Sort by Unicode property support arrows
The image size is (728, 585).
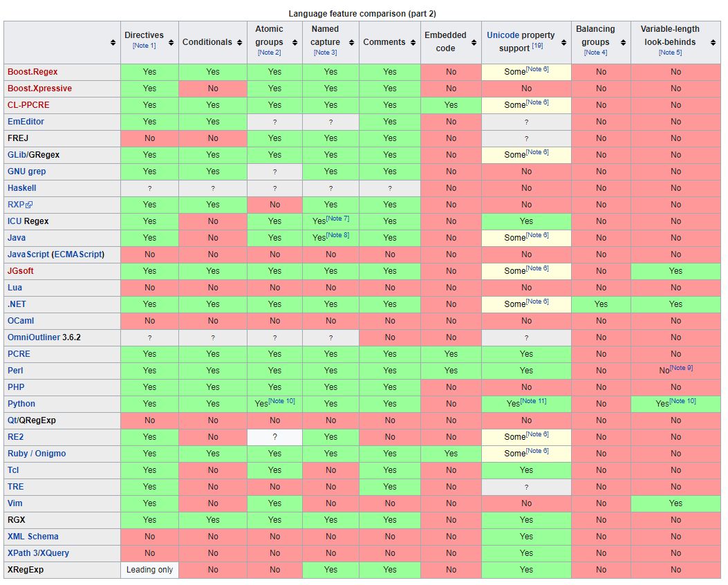563,42
